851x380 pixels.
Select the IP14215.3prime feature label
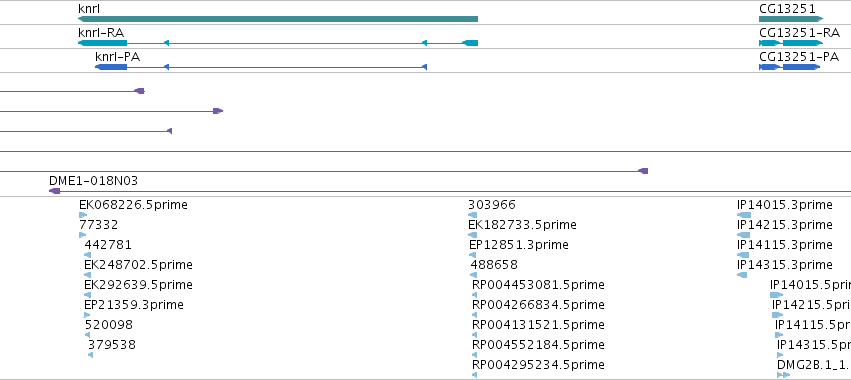[x=785, y=224]
